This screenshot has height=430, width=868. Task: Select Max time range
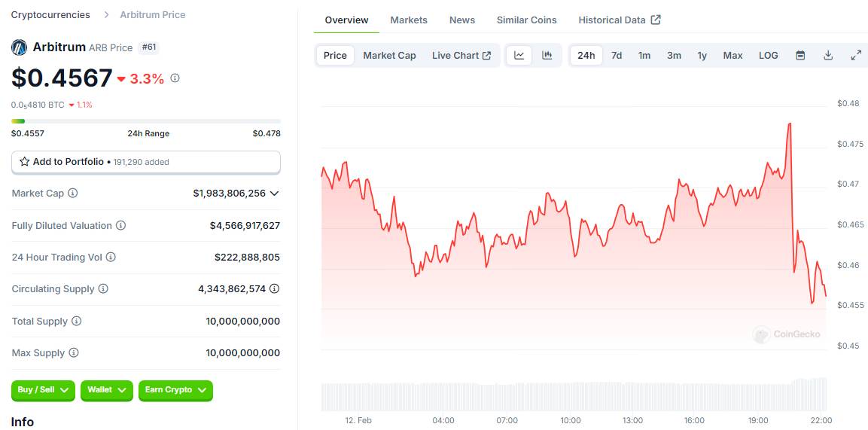pos(733,55)
